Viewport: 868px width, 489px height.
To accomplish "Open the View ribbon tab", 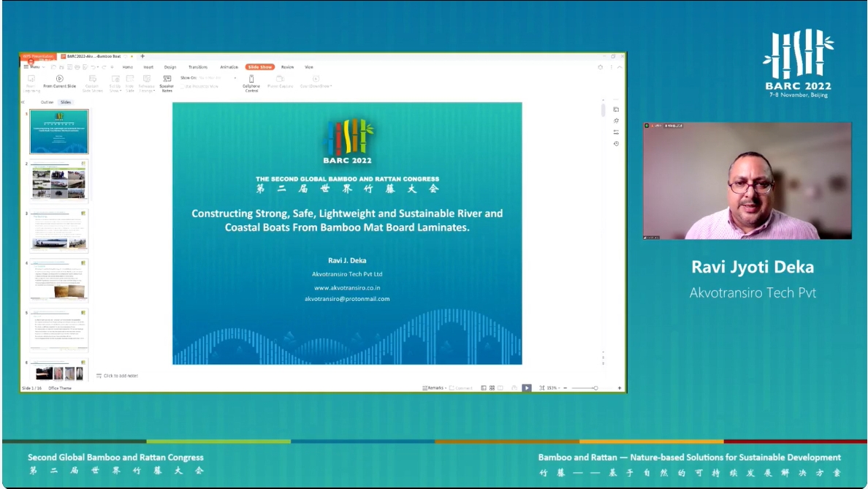I will click(x=309, y=67).
